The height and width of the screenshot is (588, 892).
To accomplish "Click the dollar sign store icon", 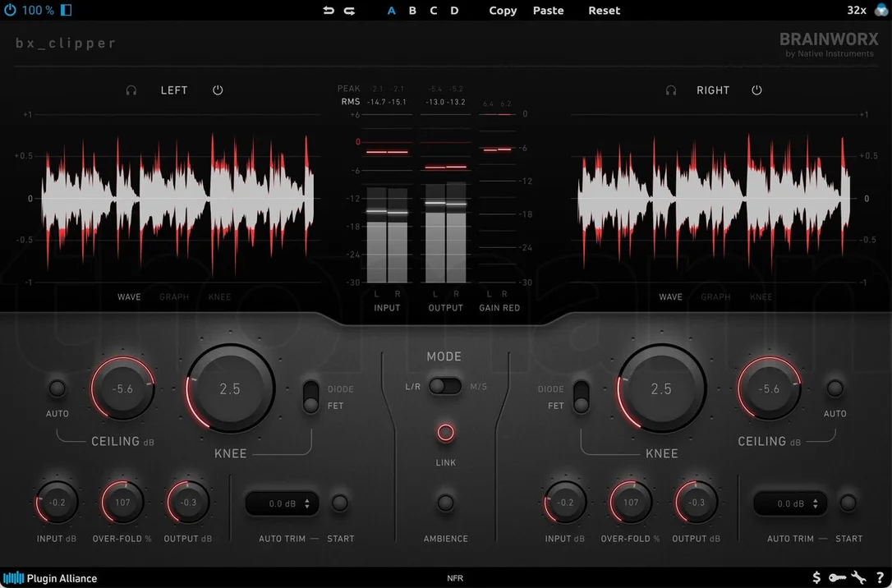I will (816, 578).
